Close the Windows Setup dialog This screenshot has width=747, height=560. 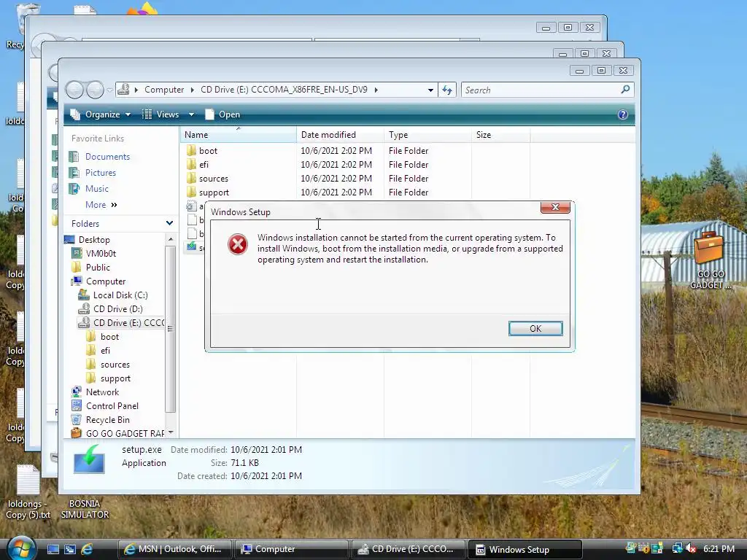click(x=555, y=207)
